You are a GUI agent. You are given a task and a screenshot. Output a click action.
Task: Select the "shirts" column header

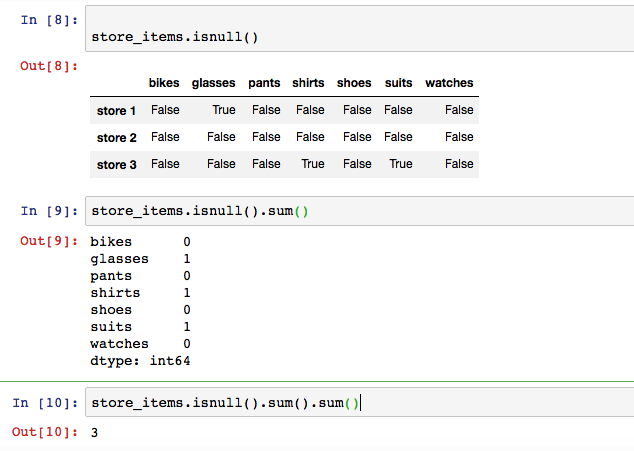(309, 83)
